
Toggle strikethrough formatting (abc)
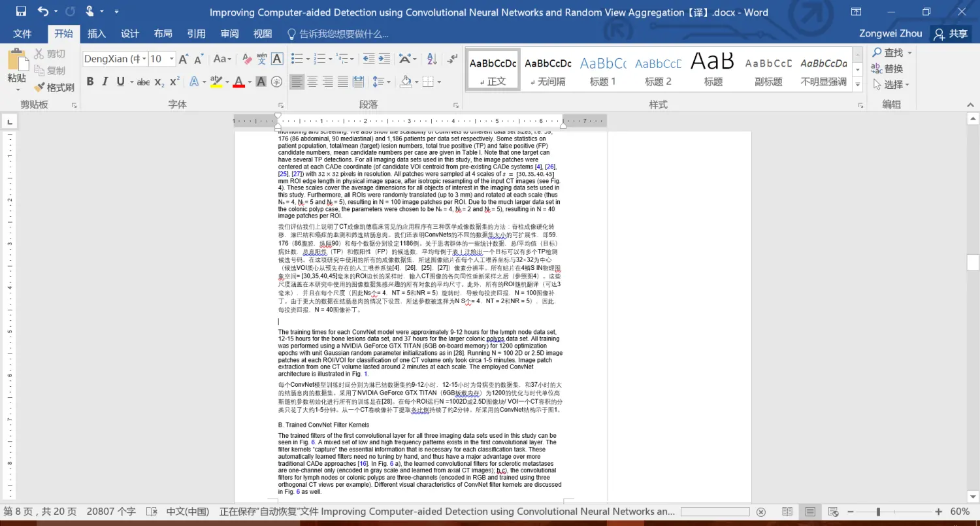143,82
